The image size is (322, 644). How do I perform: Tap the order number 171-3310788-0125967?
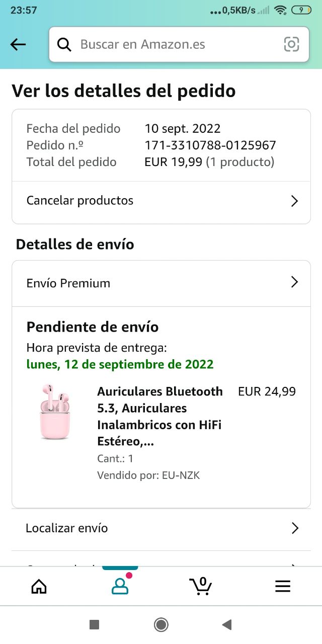pos(210,145)
